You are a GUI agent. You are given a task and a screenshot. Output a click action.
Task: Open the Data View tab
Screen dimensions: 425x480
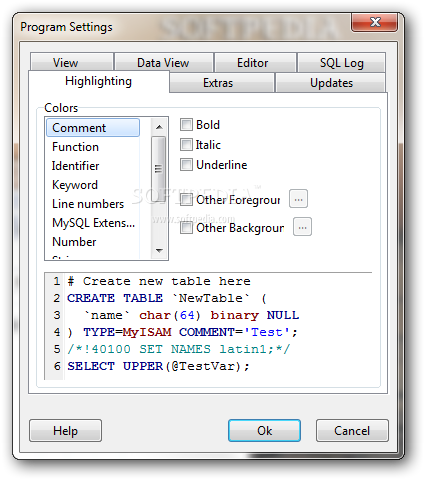click(x=163, y=62)
